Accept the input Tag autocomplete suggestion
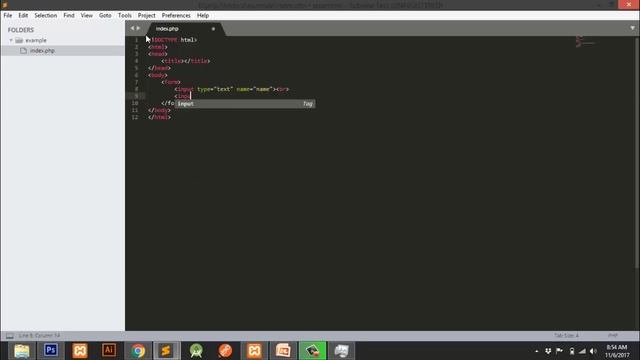 [x=245, y=104]
